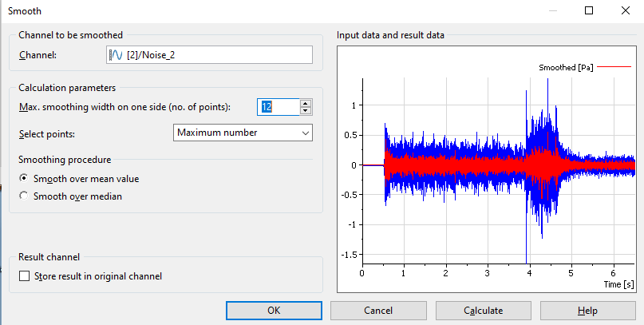The width and height of the screenshot is (644, 325).
Task: Run Calculate to preview smoothing
Action: 484,311
